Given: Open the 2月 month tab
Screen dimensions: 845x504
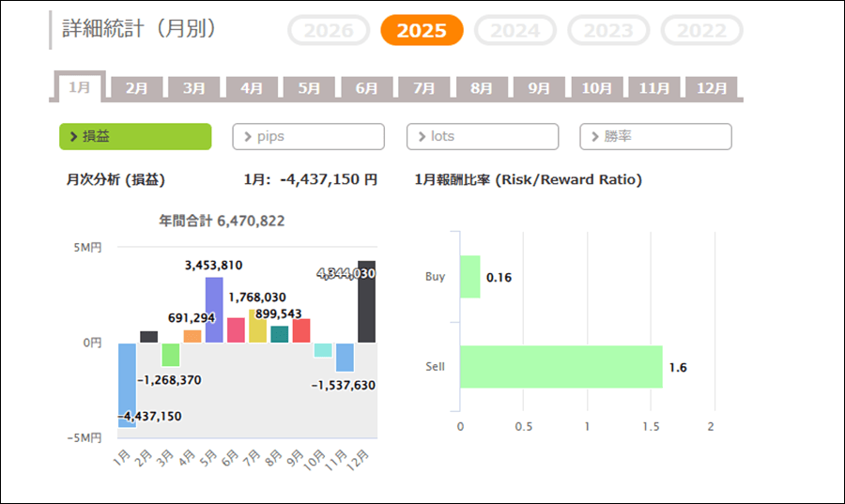Looking at the screenshot, I should coord(137,88).
